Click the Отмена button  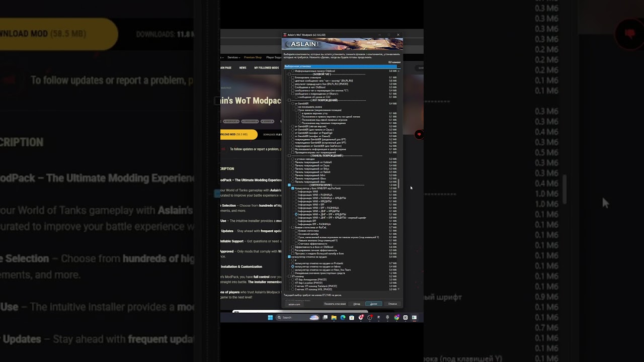392,304
